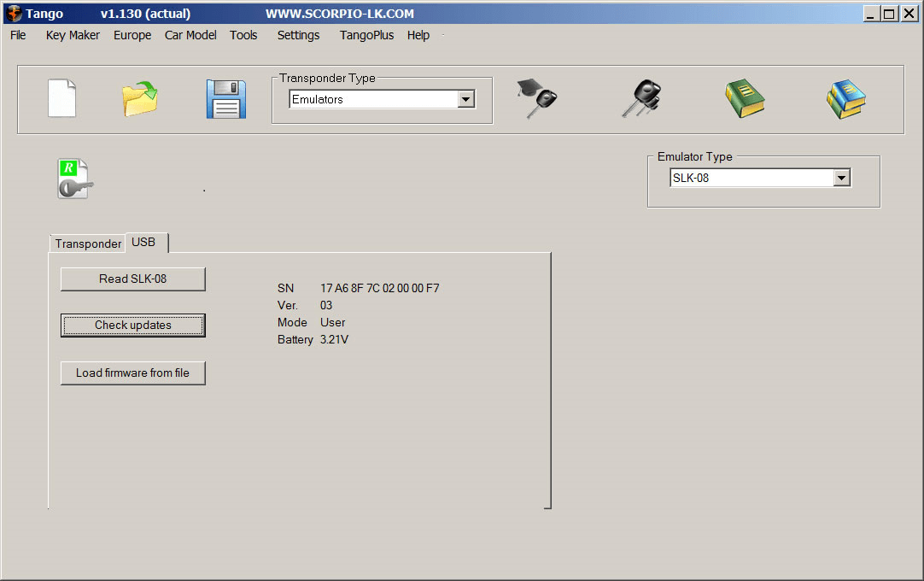The image size is (924, 581).
Task: Expand the Transponder Type dropdown arrow
Action: (x=465, y=99)
